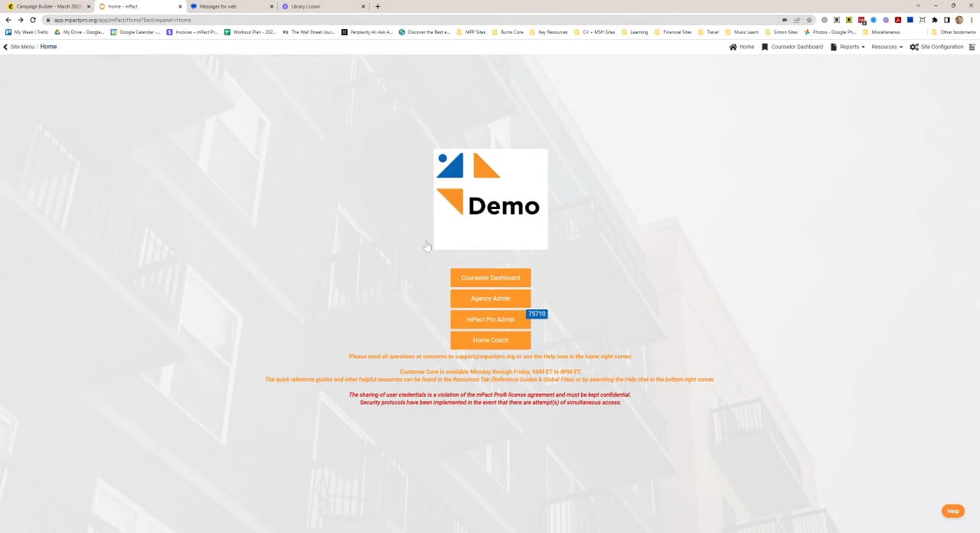Open the Chrome profile avatar
Image resolution: width=980 pixels, height=533 pixels.
(959, 20)
